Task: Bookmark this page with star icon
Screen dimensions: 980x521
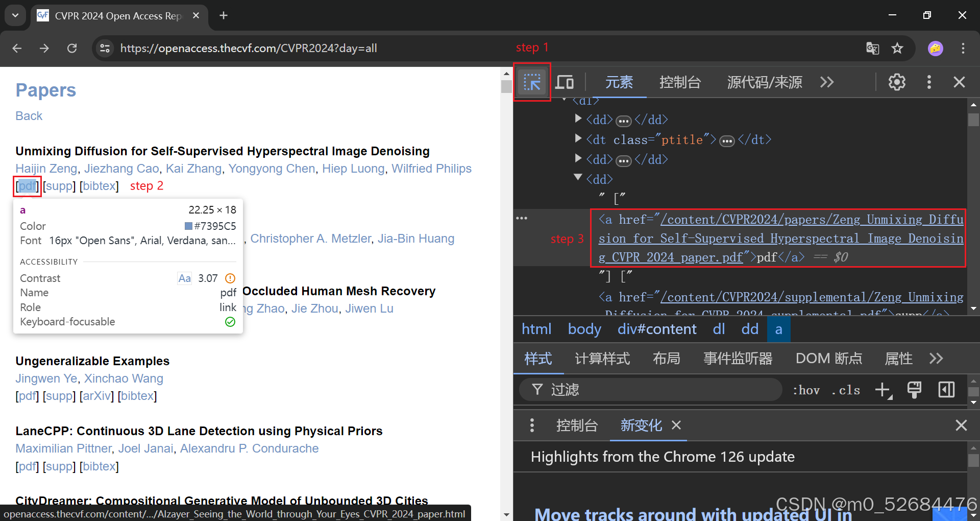Action: point(897,48)
